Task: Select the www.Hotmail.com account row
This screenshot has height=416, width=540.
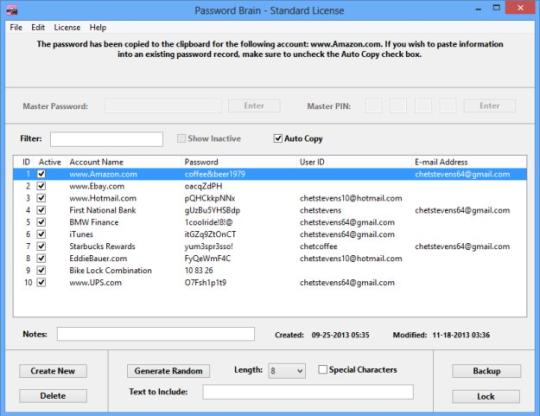Action: pos(270,198)
